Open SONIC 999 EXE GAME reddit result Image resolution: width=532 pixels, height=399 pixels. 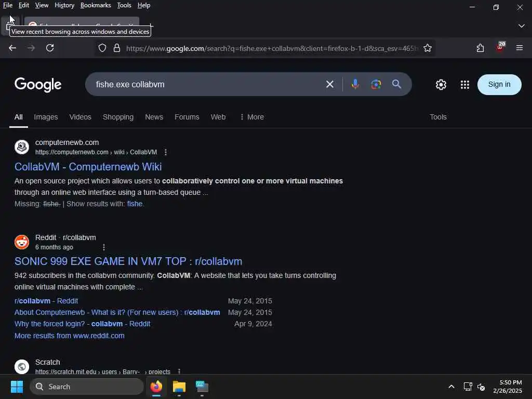pyautogui.click(x=128, y=261)
